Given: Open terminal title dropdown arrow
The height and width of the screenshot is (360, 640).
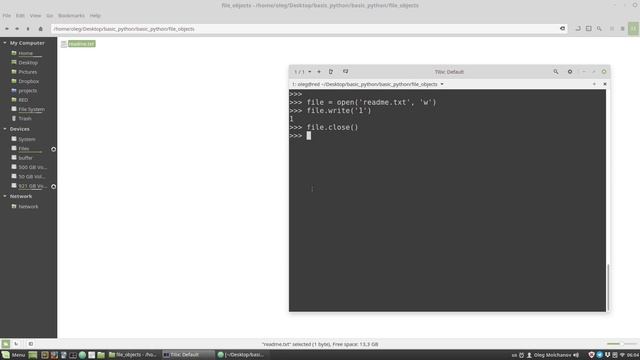Looking at the screenshot, I should click(442, 84).
